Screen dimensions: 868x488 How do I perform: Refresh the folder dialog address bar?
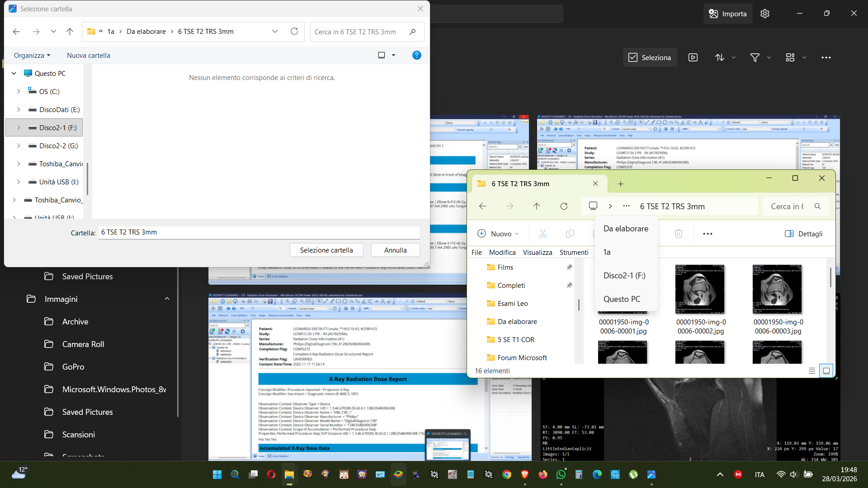[x=294, y=31]
